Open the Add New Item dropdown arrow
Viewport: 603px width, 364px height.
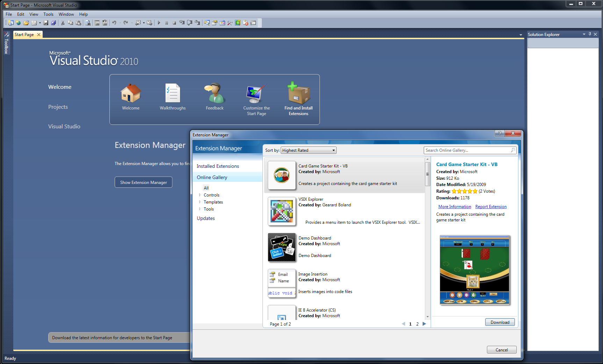pos(40,23)
